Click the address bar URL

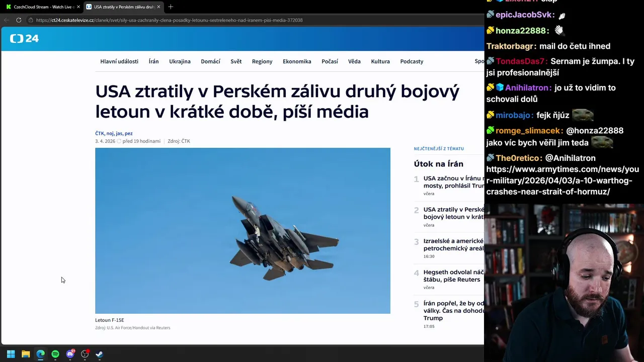(x=169, y=20)
